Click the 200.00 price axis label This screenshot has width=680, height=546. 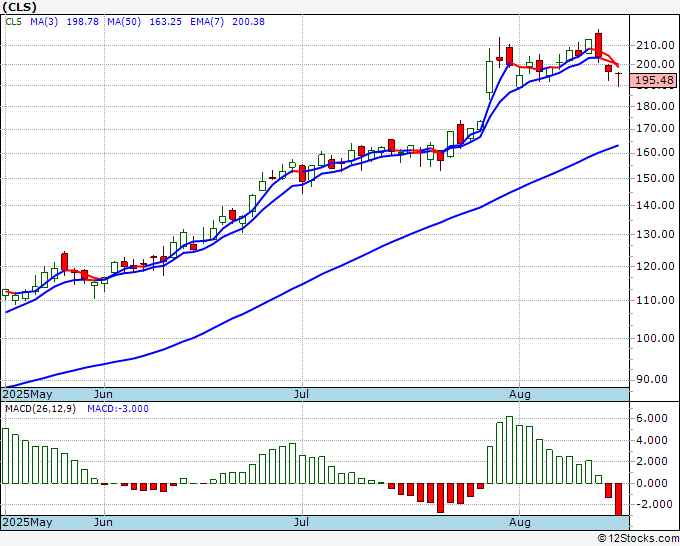coord(655,64)
